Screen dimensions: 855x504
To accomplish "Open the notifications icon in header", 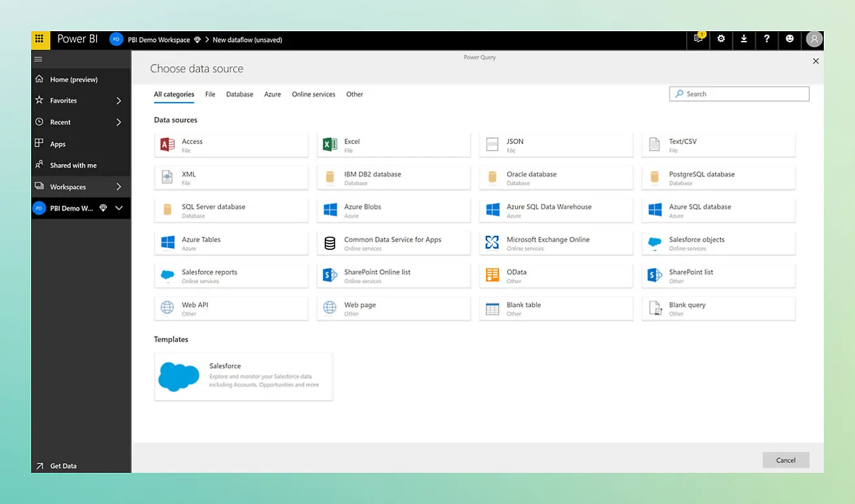I will [698, 39].
